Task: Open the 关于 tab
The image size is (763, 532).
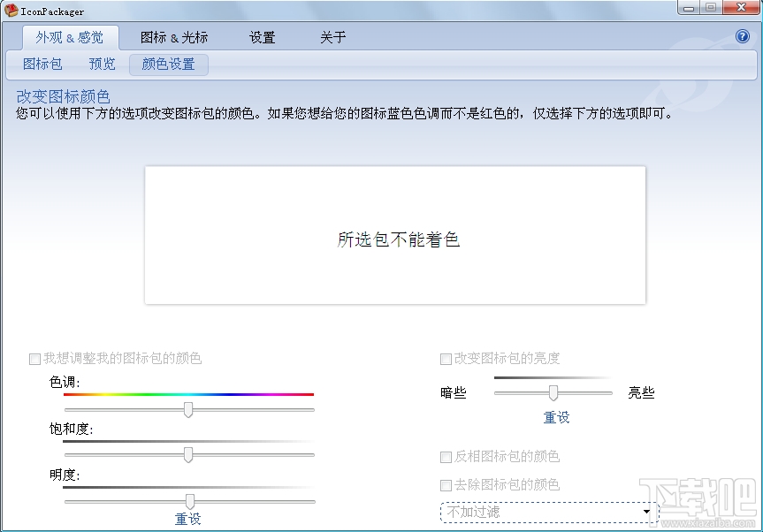Action: [332, 37]
